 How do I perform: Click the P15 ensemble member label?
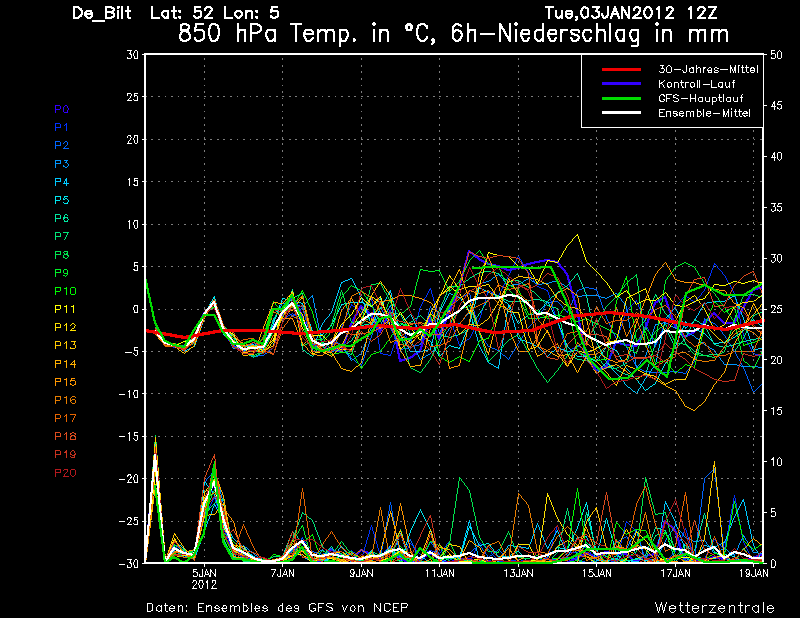click(x=65, y=382)
